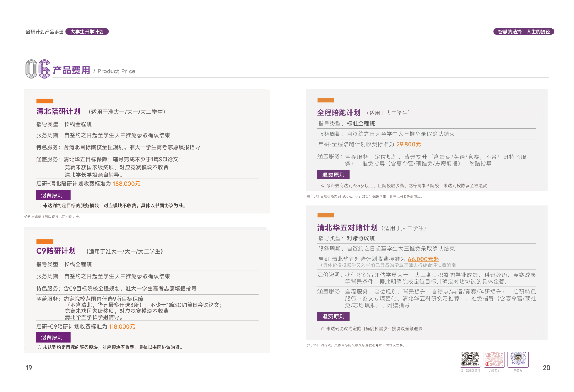Image resolution: width=574 pixels, height=392 pixels.
Task: Click 定价说明 paragraph in 对赌计划 card
Action: [x=427, y=278]
